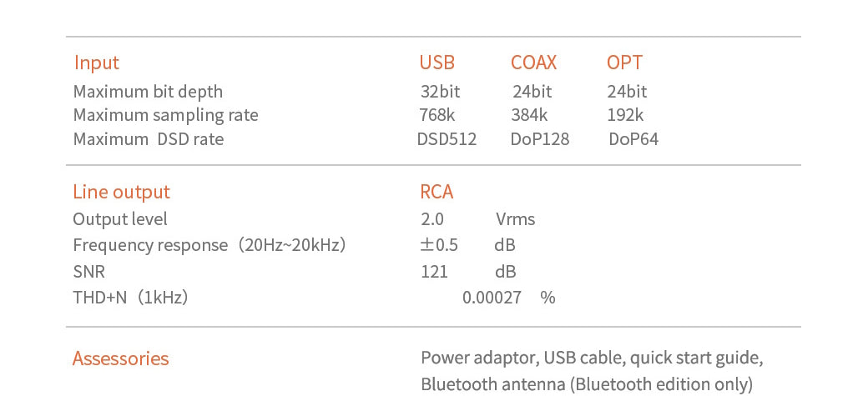Select the USB column header
This screenshot has width=868, height=396.
437,63
